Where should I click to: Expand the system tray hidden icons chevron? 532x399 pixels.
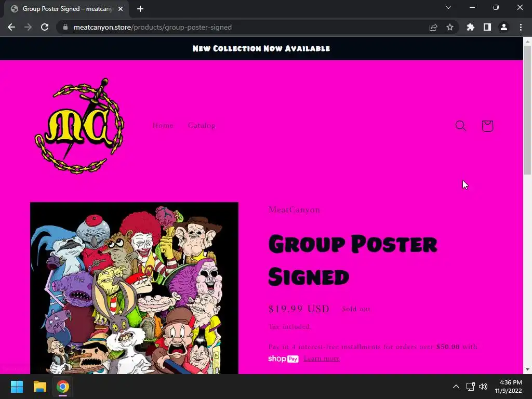point(456,387)
